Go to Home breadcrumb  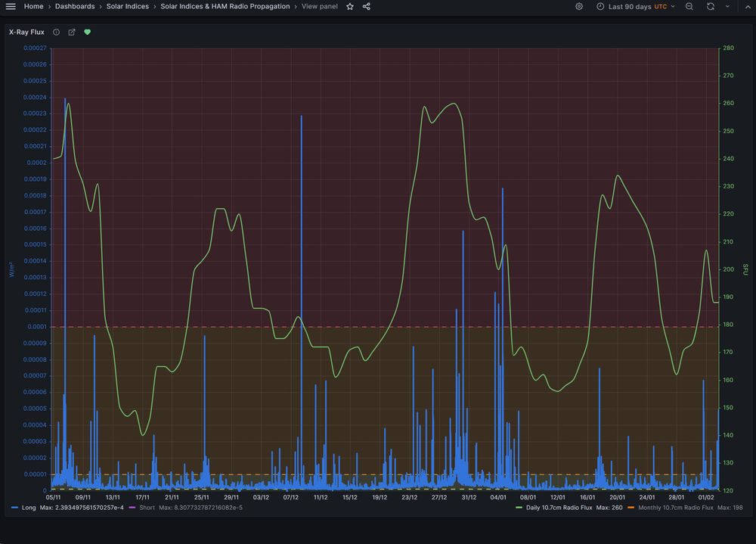pos(34,6)
